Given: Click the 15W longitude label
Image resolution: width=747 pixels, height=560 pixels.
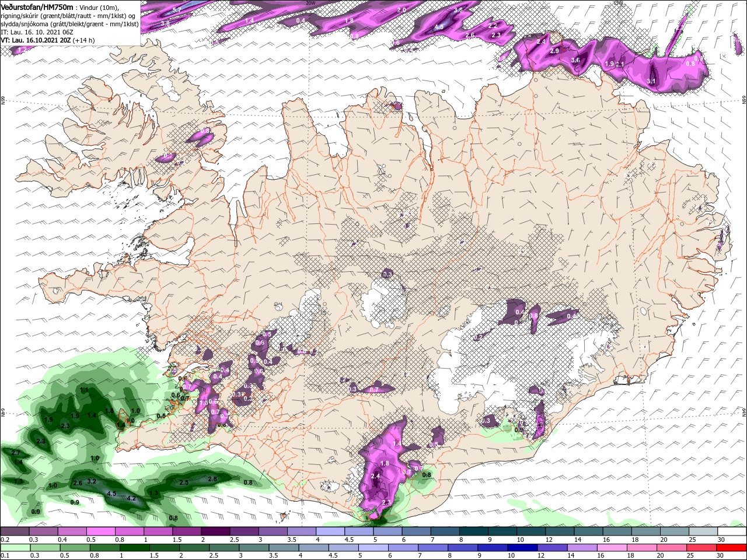Looking at the screenshot, I should tap(619, 3).
